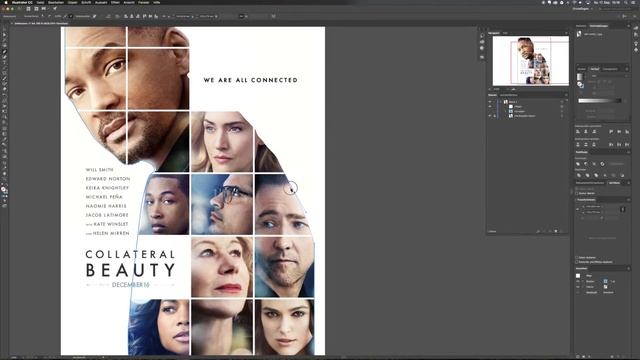Open the workspace switcher dropdown in title bar
The image size is (640, 360).
pyautogui.click(x=583, y=8)
